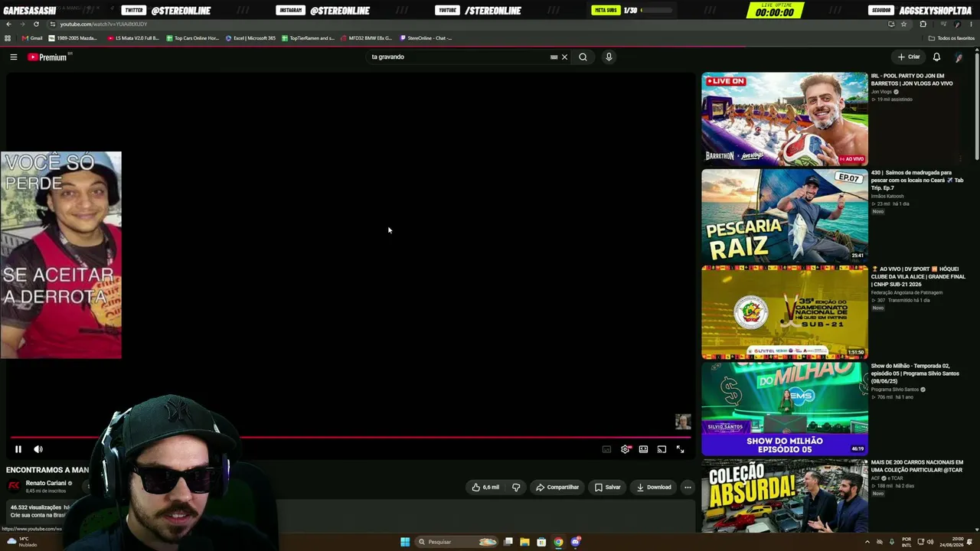Viewport: 980px width, 551px height.
Task: Open the 'Excel | Microsoft 365' bookmark
Action: point(250,38)
